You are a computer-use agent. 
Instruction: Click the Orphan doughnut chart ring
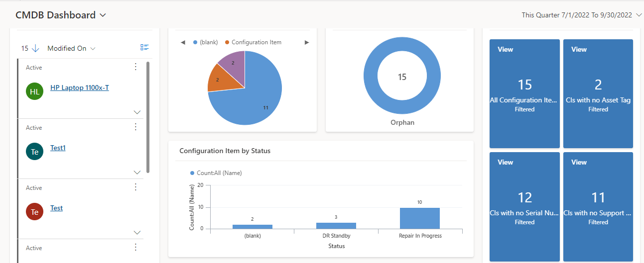tap(371, 77)
